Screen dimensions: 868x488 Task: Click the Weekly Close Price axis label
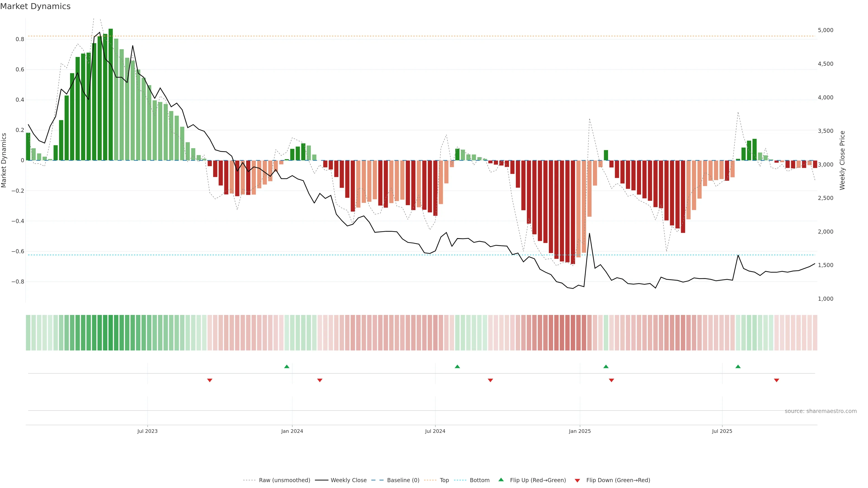(x=842, y=160)
